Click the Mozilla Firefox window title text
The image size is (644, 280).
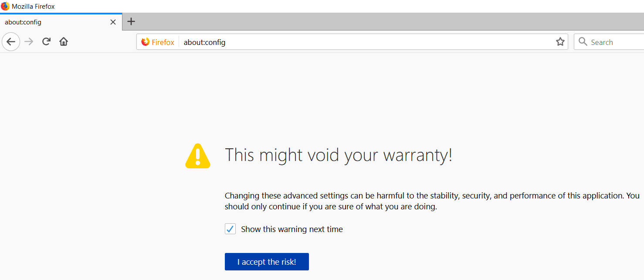point(33,7)
